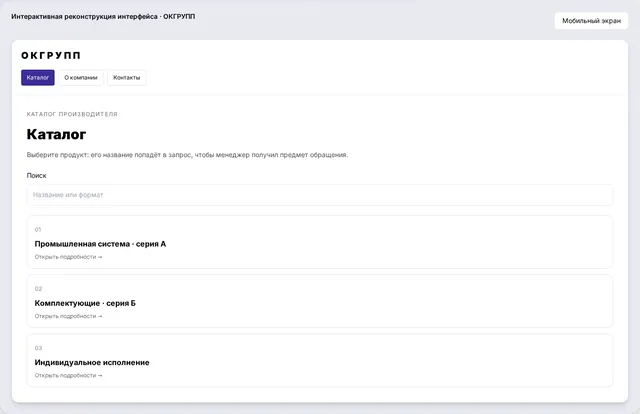Screen dimensions: 640x414
Task: Click Открыть подробности under серия Б
Action: [68, 316]
